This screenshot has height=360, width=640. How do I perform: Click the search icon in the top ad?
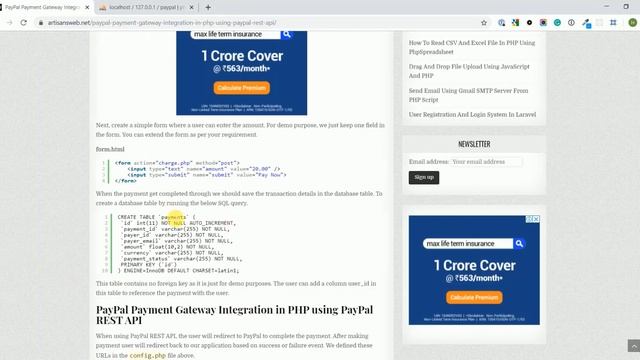(287, 34)
